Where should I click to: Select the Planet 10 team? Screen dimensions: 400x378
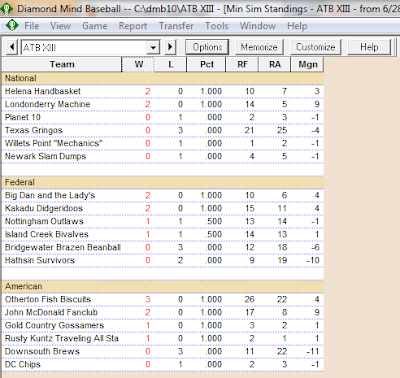[x=23, y=117]
